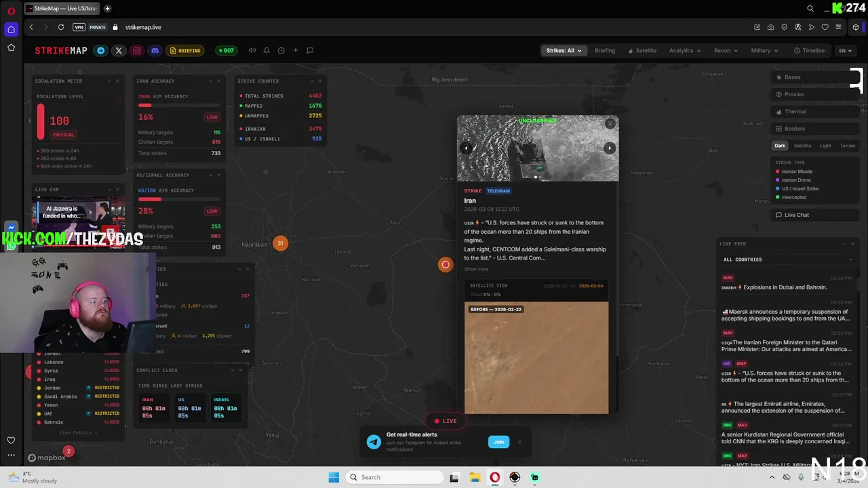Viewport: 868px width, 488px height.
Task: Close the Live Feed panel
Action: [x=852, y=243]
